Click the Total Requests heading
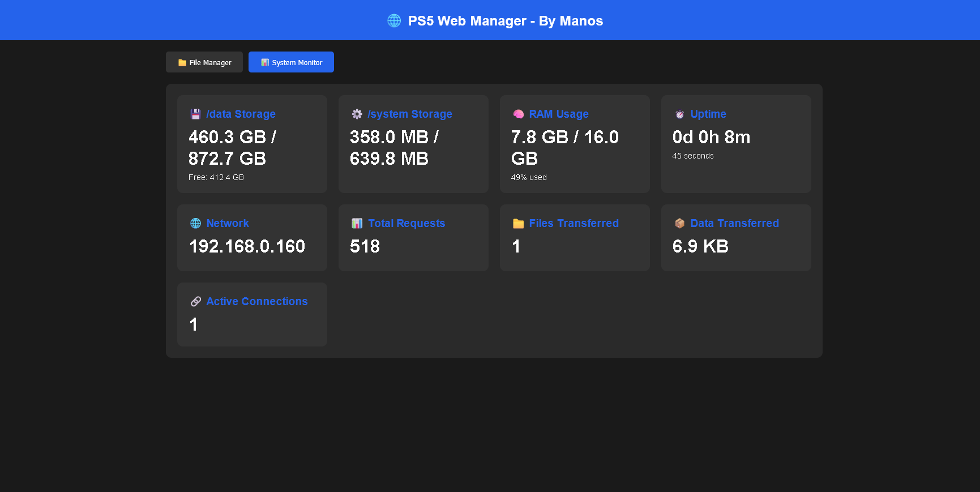The image size is (980, 492). [406, 224]
